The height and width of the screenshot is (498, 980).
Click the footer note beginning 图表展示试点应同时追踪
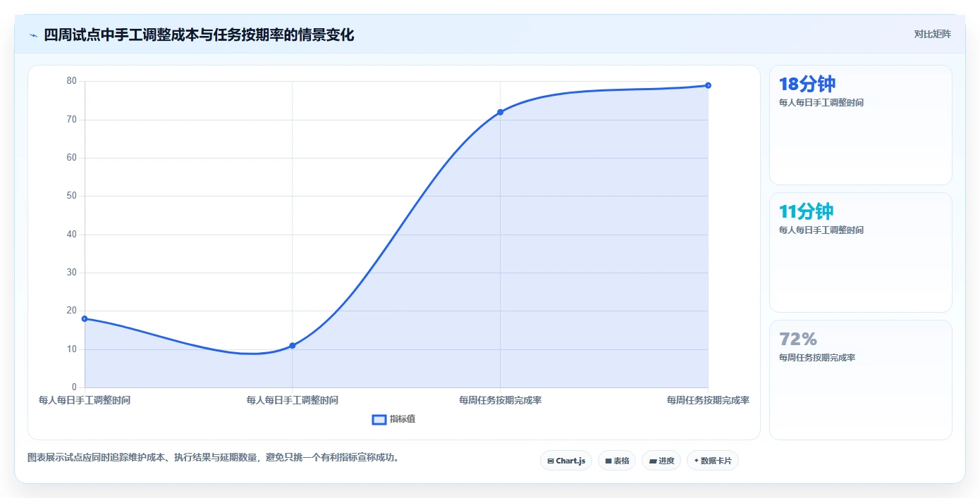point(215,457)
